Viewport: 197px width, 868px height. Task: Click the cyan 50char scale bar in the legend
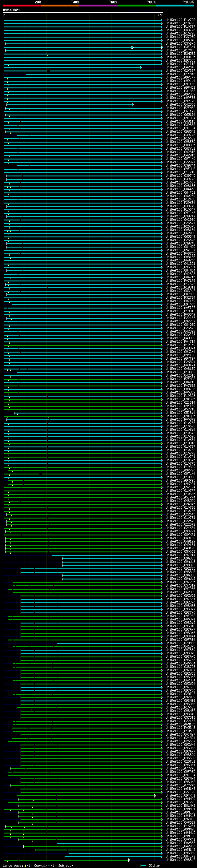[x=143, y=865]
